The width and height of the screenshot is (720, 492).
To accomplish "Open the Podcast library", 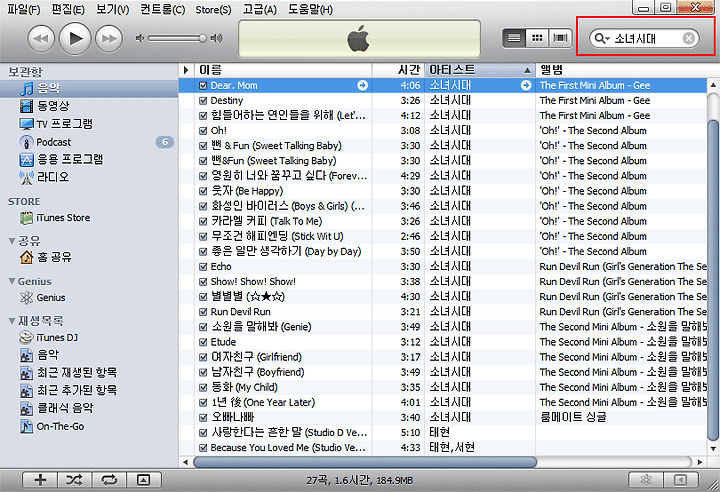I will coord(89,142).
